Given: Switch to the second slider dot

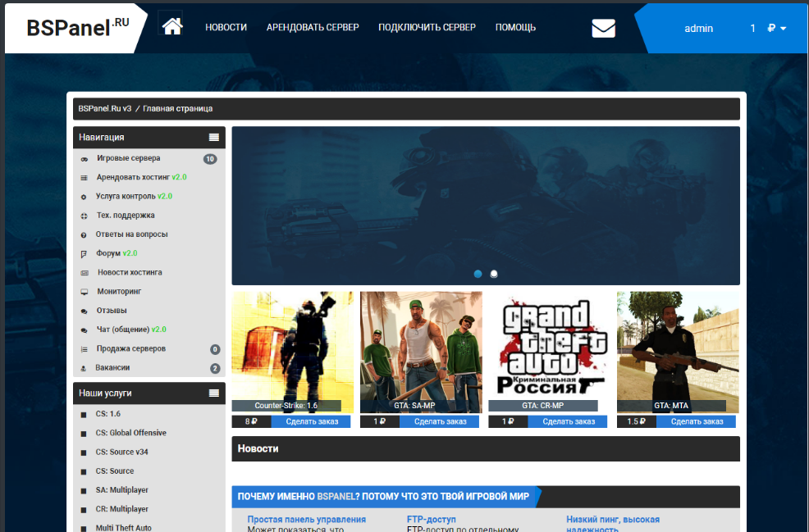Looking at the screenshot, I should point(494,274).
